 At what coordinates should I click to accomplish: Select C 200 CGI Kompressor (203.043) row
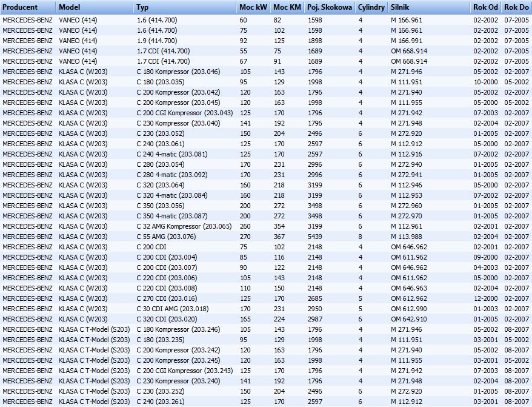click(266, 113)
